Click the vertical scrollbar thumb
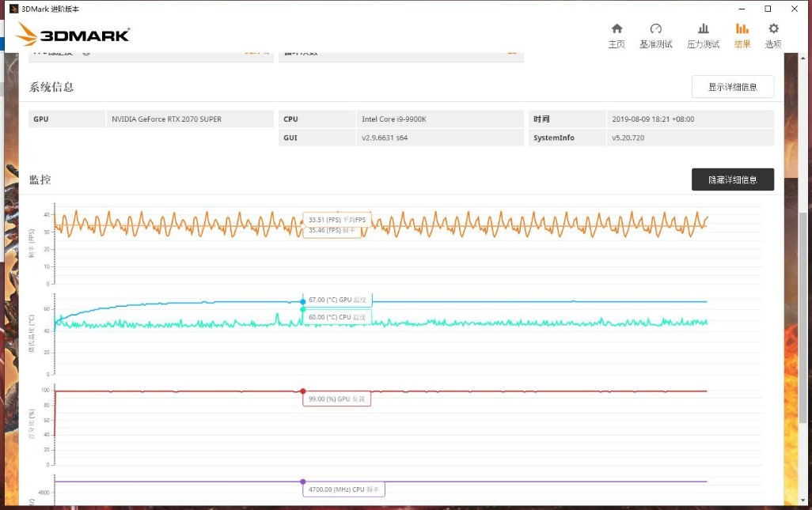The height and width of the screenshot is (510, 812). pyautogui.click(x=803, y=316)
